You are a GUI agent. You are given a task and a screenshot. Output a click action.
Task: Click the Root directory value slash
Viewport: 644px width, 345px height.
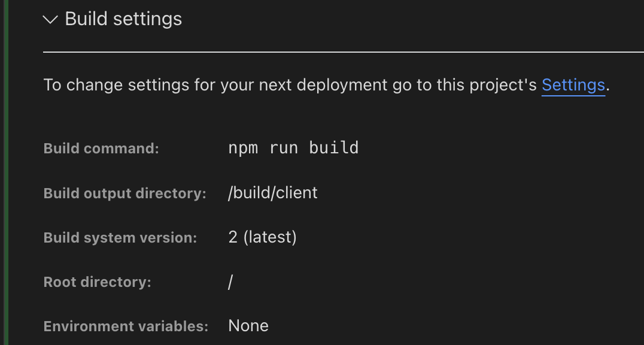pos(230,282)
